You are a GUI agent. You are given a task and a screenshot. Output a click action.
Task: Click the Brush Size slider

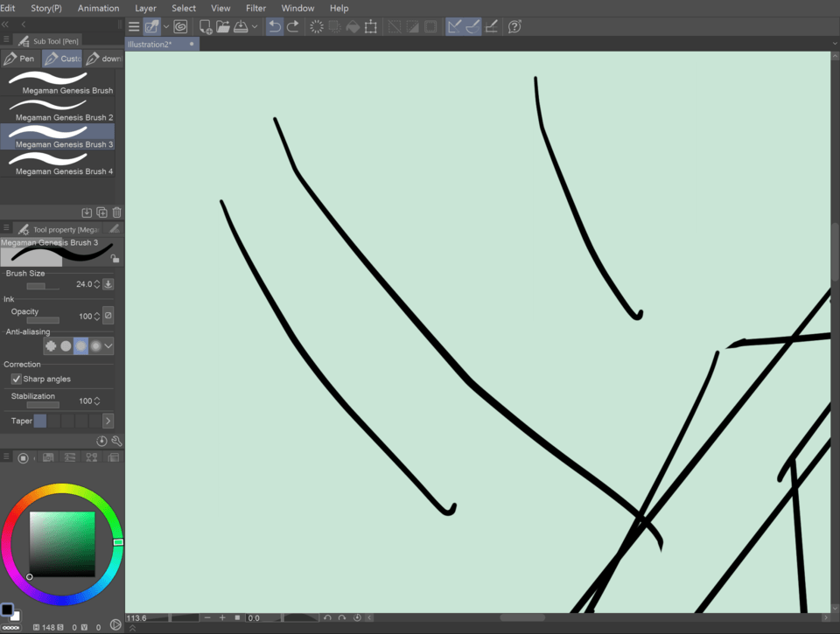[x=42, y=286]
